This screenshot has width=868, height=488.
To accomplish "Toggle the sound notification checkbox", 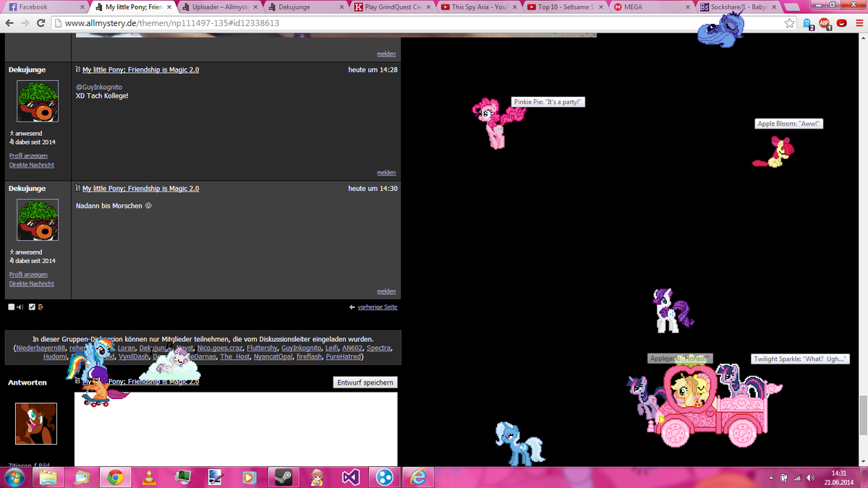I will coord(12,307).
